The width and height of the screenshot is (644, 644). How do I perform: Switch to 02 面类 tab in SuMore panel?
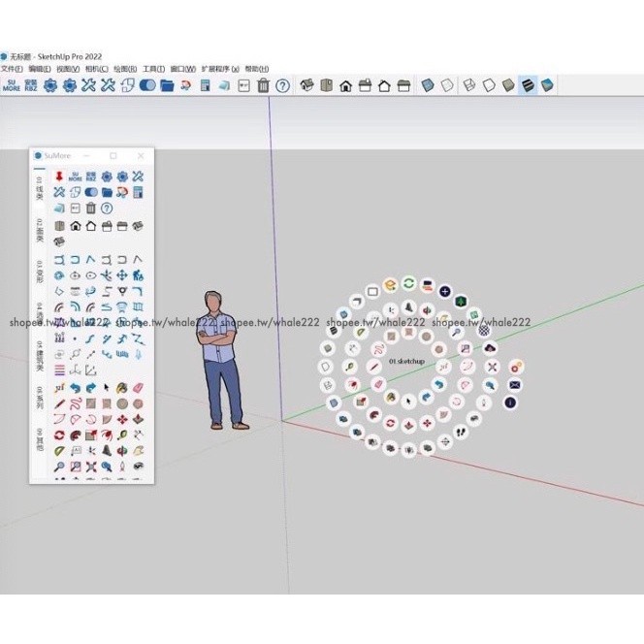40,230
